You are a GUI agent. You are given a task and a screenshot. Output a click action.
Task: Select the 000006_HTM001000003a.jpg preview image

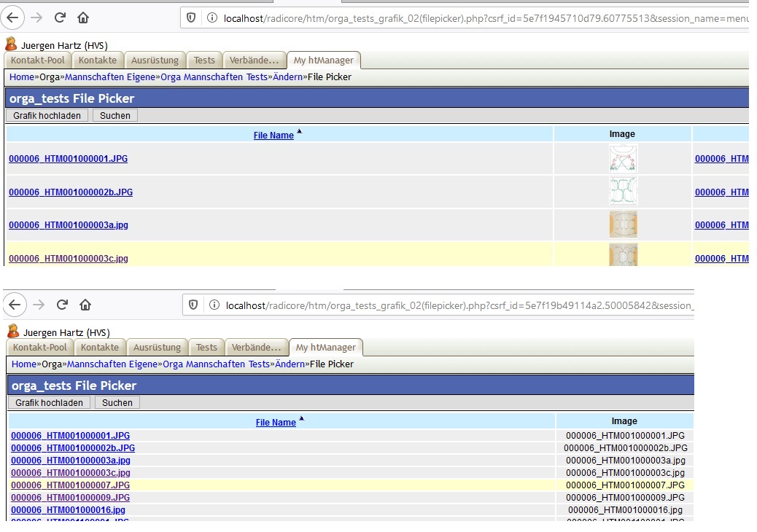(x=623, y=224)
